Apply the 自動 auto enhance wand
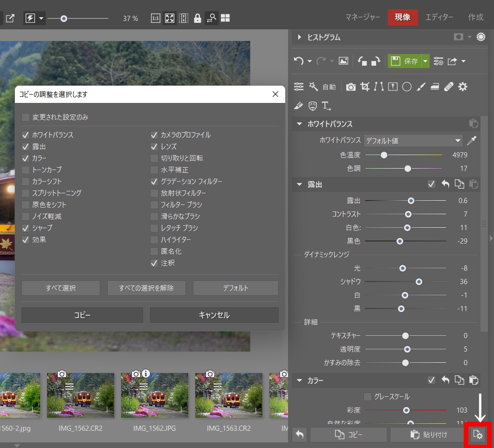The height and width of the screenshot is (448, 494). (x=322, y=87)
